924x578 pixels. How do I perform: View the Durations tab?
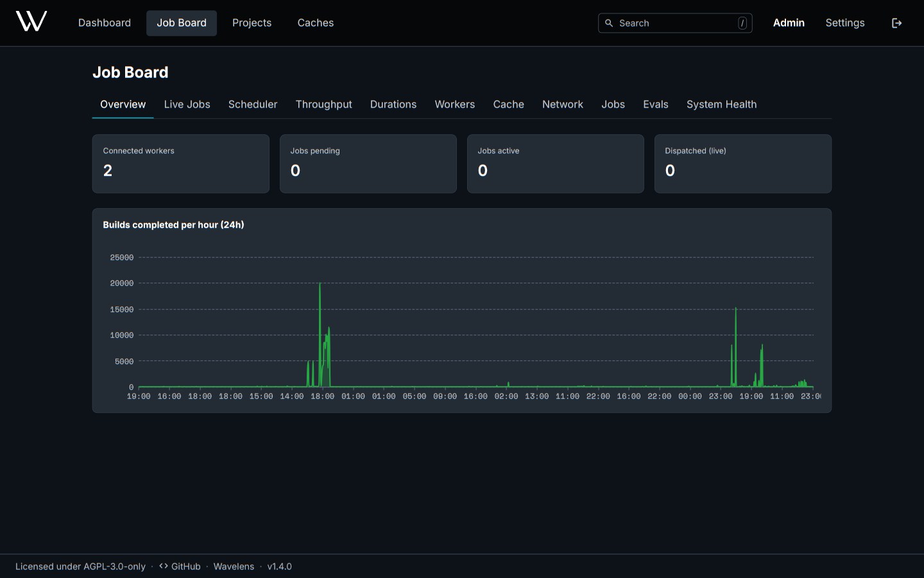click(x=393, y=105)
